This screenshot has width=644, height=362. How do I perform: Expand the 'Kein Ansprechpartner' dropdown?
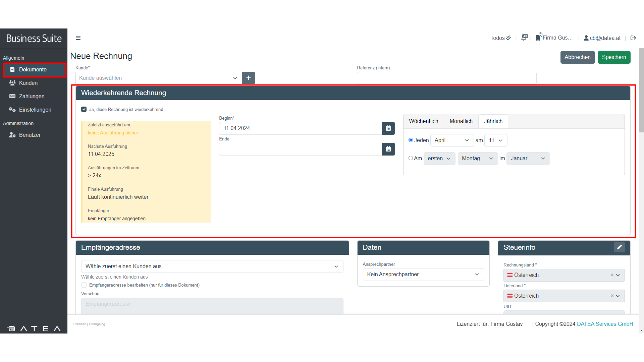click(423, 275)
